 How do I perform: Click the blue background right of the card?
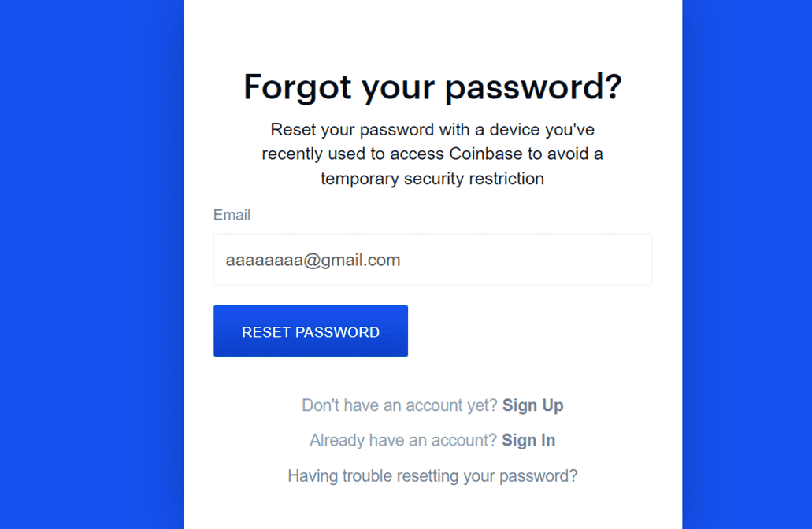point(747,264)
